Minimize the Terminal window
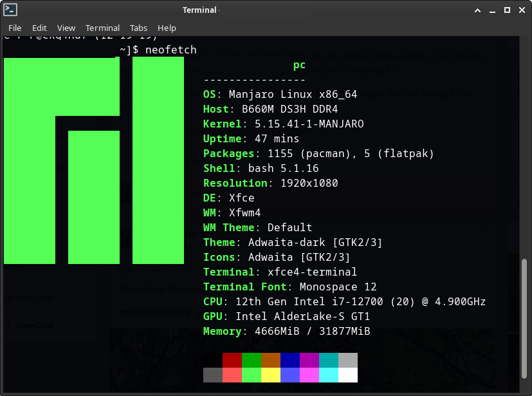532x396 pixels. coord(492,10)
